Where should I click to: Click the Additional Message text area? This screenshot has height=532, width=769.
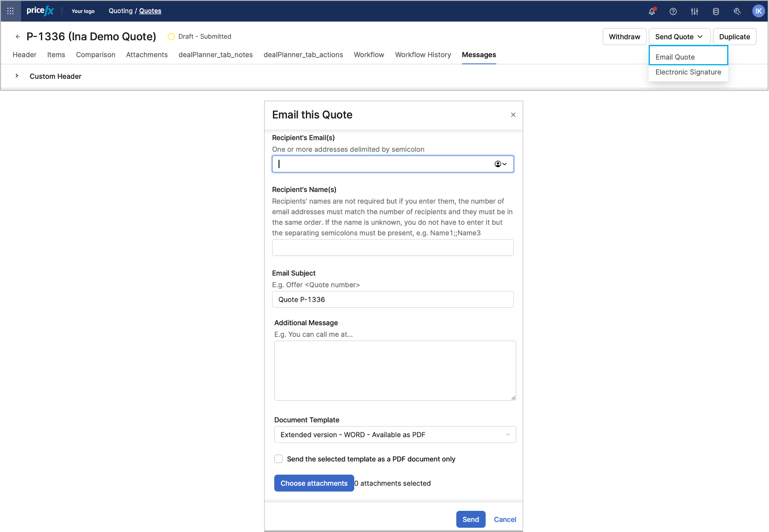394,370
